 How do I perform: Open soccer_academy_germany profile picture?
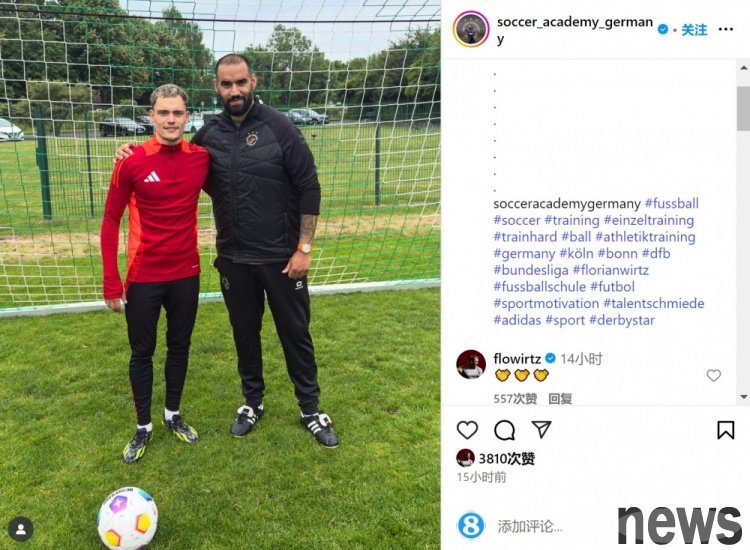pos(471,29)
